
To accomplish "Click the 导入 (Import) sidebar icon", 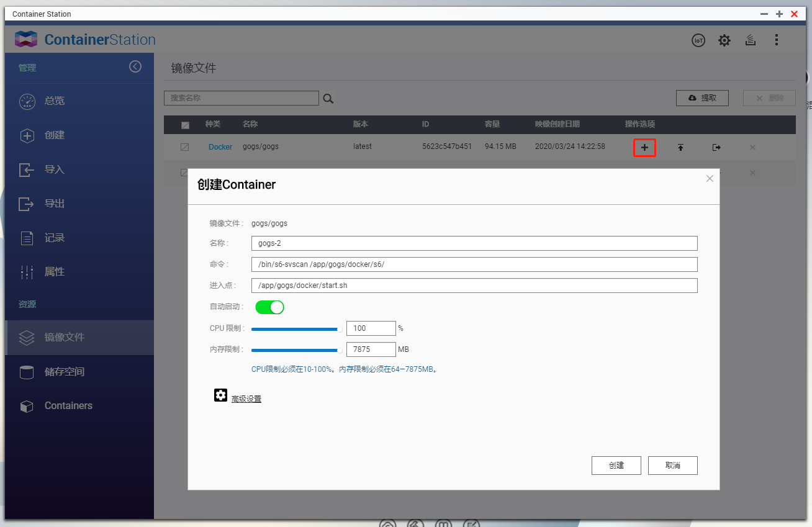I will click(x=27, y=169).
